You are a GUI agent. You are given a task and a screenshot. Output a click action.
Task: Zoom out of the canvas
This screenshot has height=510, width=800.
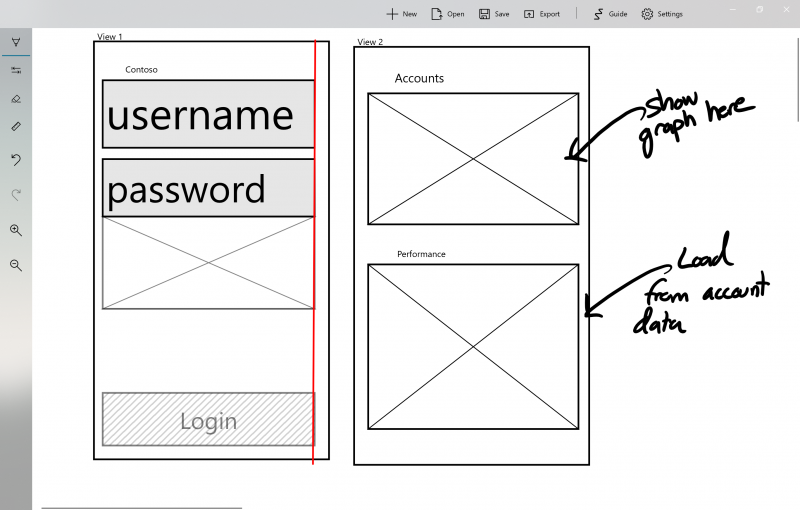click(x=16, y=265)
